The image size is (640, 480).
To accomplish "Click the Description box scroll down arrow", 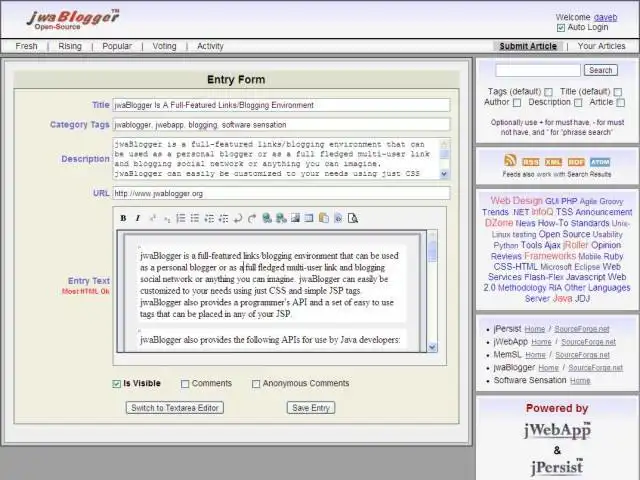I will tap(444, 174).
